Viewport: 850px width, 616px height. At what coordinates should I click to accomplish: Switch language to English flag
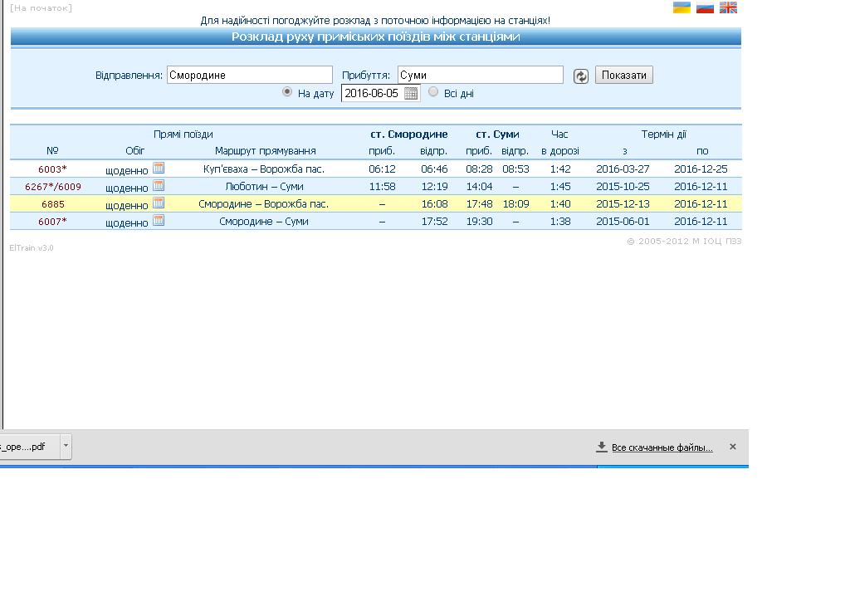tap(728, 7)
